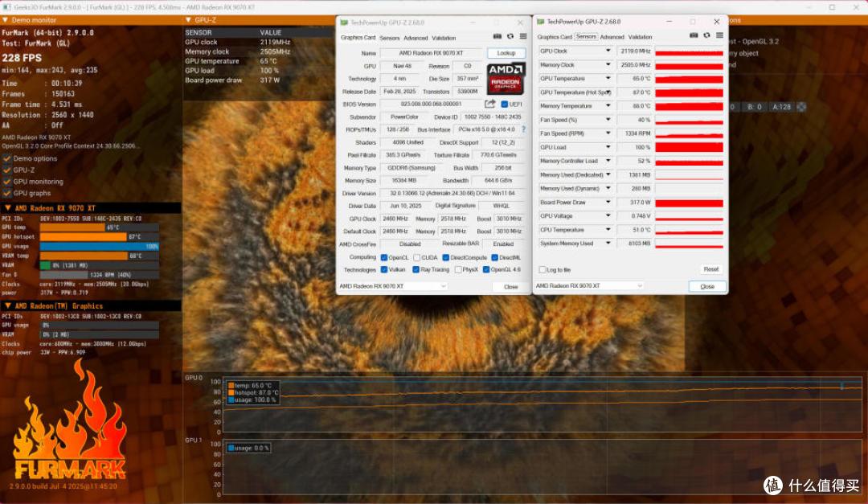Collapse AMD Radeon(TM) Graphics section
The width and height of the screenshot is (868, 504).
(8, 305)
